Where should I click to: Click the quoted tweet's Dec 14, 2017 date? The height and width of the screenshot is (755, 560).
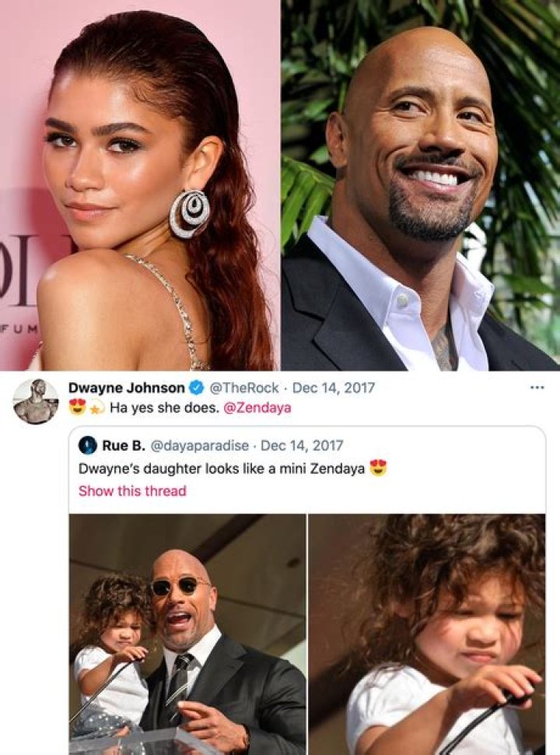tap(302, 446)
